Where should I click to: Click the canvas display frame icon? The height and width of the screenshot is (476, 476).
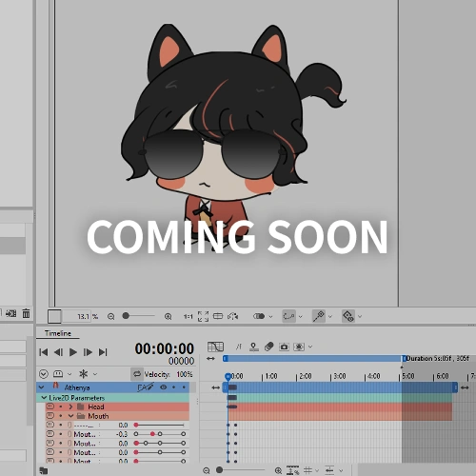point(218,316)
